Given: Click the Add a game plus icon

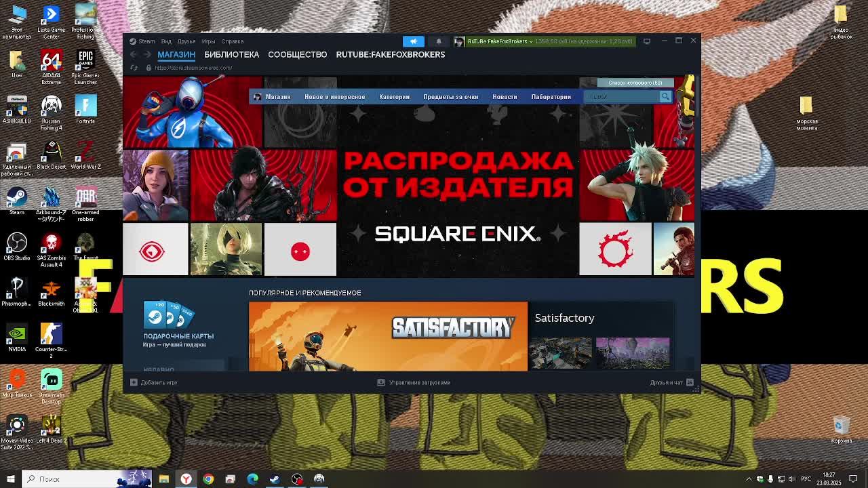Looking at the screenshot, I should pos(134,382).
